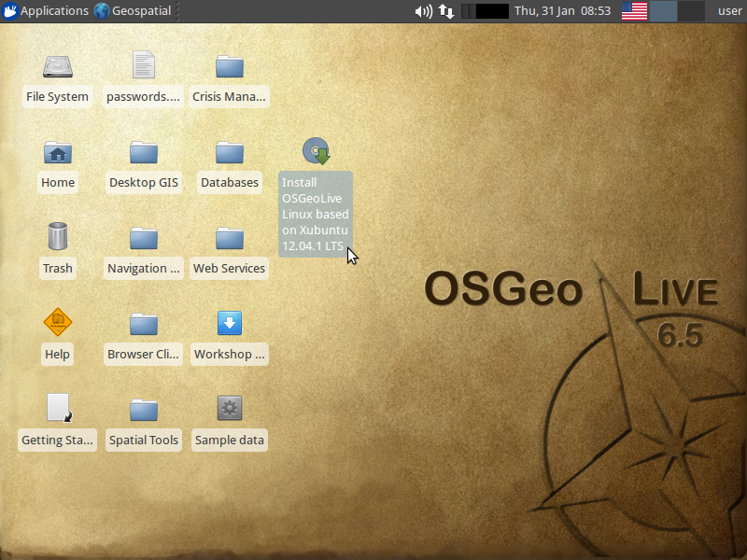The height and width of the screenshot is (560, 747).
Task: Click the 'Databases' label
Action: point(230,182)
